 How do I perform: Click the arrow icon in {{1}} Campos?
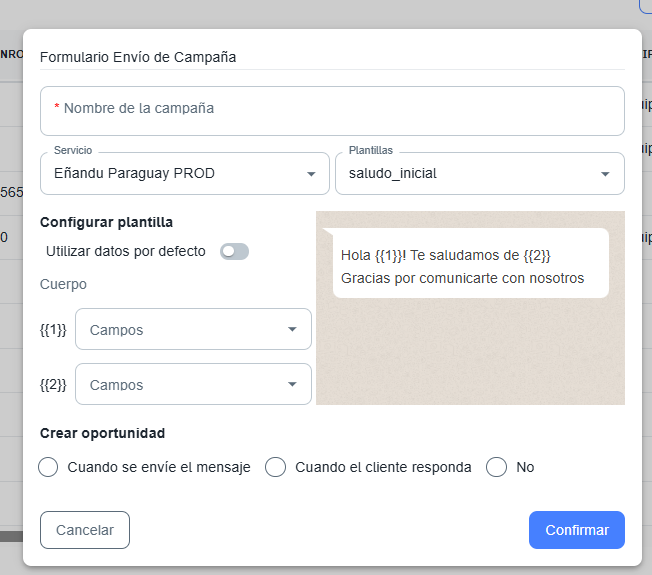292,329
